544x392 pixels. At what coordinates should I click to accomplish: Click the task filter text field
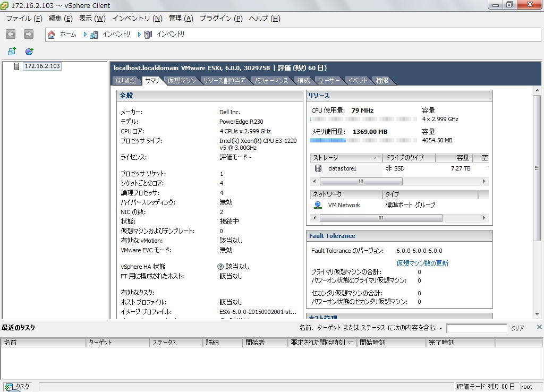(x=477, y=328)
